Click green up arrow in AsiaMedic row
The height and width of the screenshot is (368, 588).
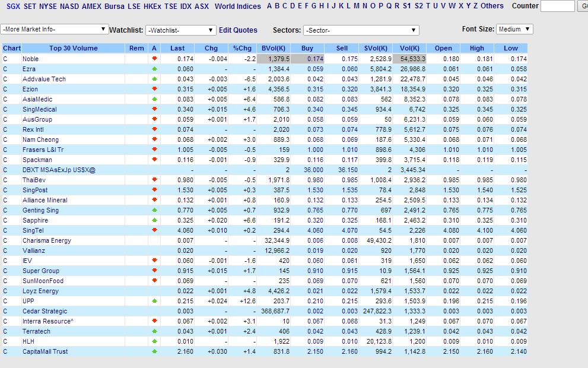pos(154,99)
